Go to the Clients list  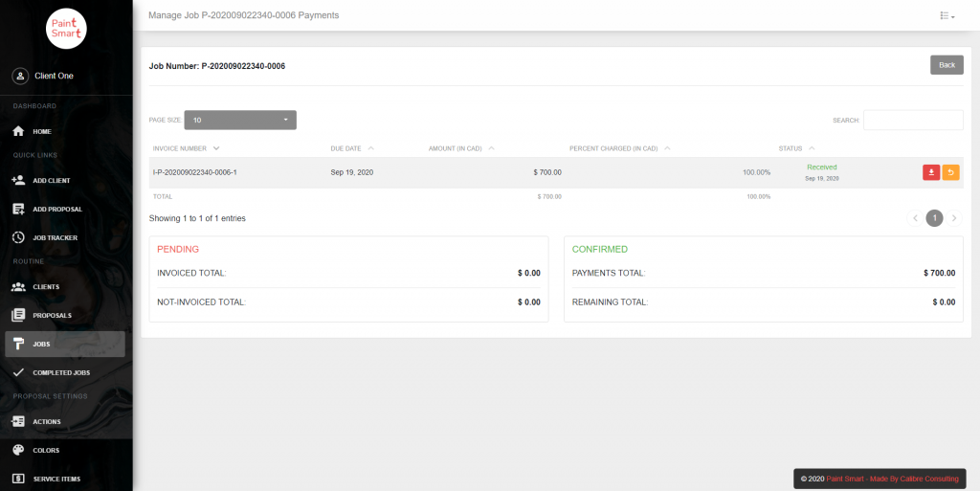point(46,286)
